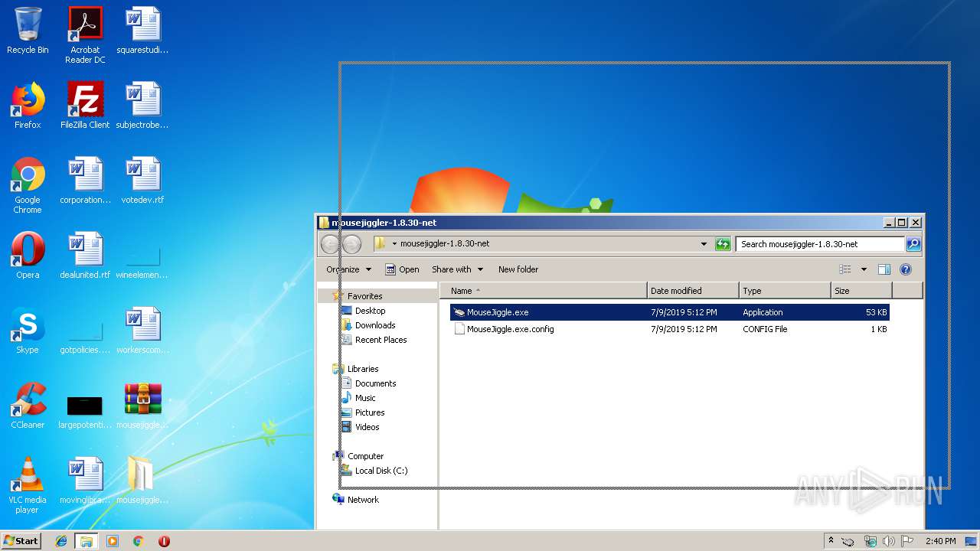Click New folder in the toolbar
The height and width of the screenshot is (551, 980).
point(518,269)
